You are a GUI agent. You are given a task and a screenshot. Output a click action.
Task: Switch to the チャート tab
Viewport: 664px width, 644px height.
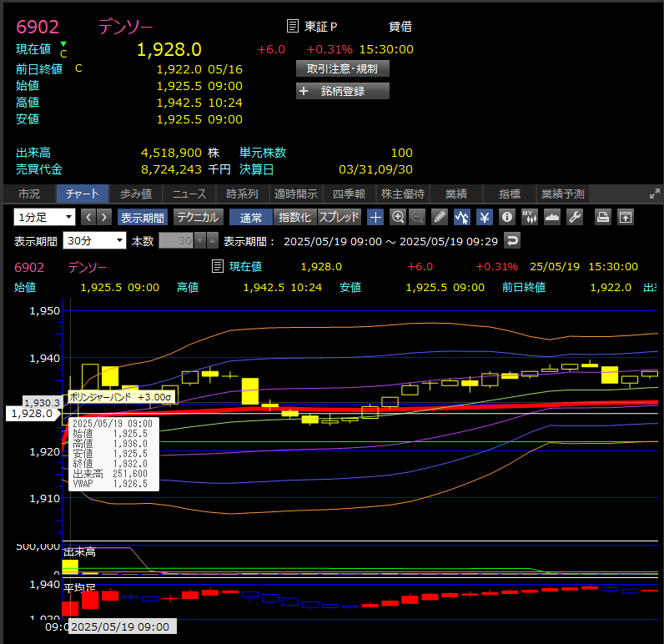tap(83, 194)
